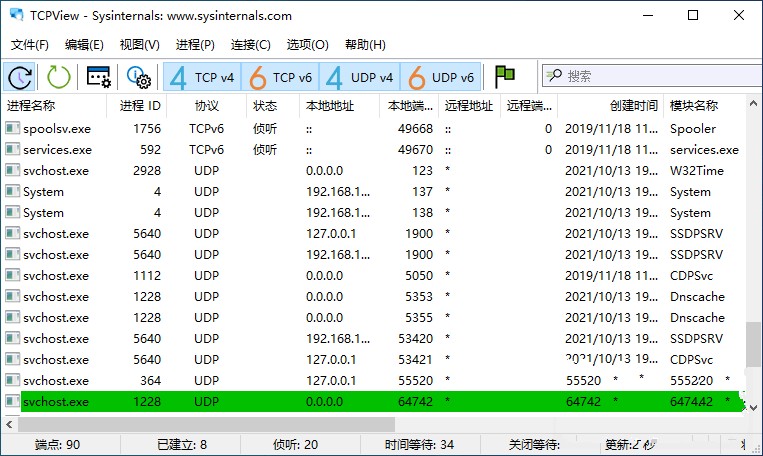
Task: Click the vertical scrollbar down arrow
Action: [x=753, y=407]
